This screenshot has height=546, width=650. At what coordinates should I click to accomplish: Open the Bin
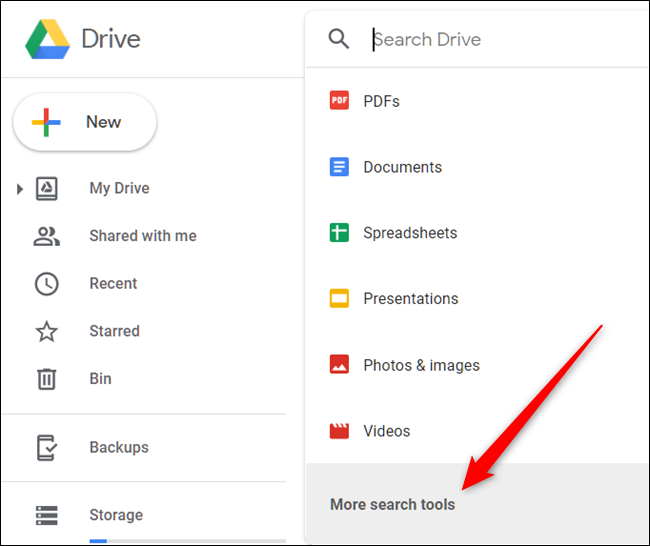pyautogui.click(x=100, y=379)
